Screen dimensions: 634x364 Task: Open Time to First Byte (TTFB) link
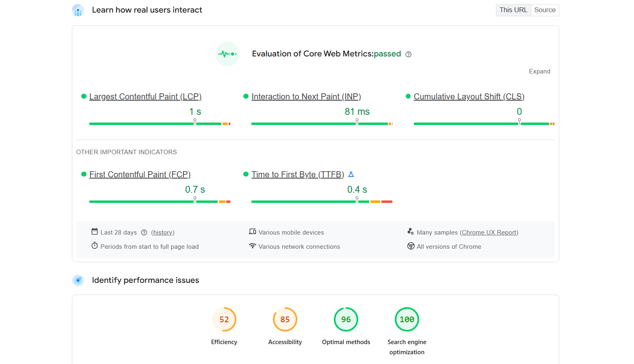point(298,174)
